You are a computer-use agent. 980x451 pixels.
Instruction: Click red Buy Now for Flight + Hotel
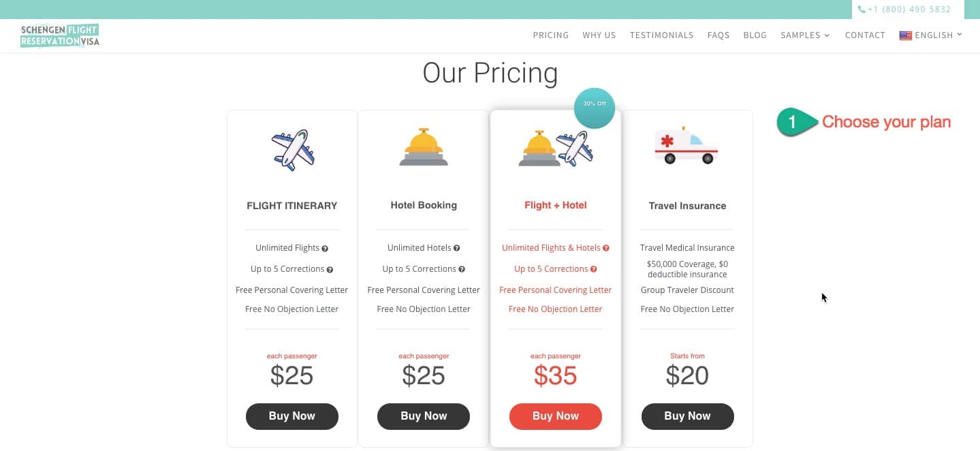point(556,416)
